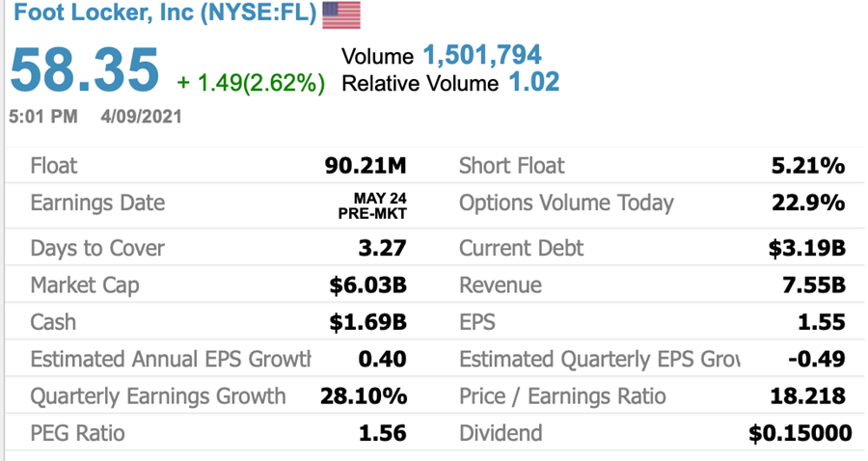Screen dimensions: 868x461
Task: Select the Revenue value 7.55B
Action: click(814, 285)
